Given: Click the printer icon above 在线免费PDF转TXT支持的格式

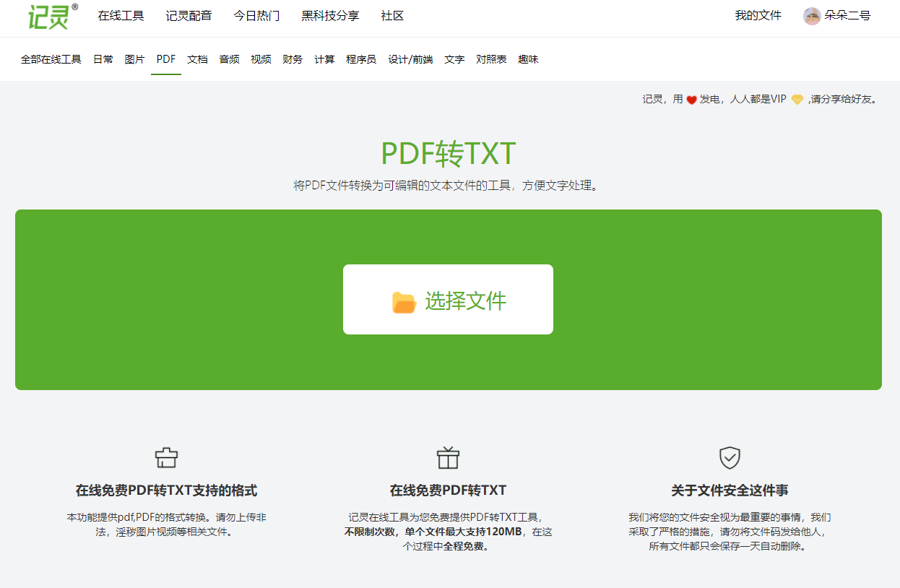Looking at the screenshot, I should pos(166,457).
